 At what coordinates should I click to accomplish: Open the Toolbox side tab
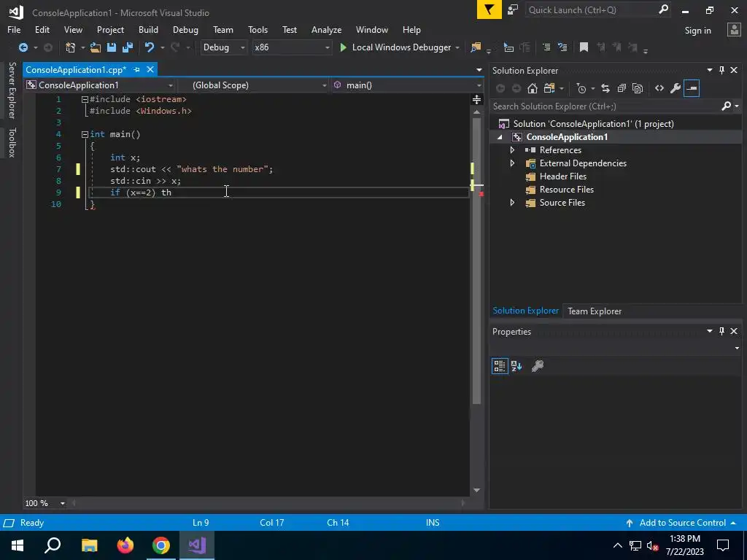point(12,142)
